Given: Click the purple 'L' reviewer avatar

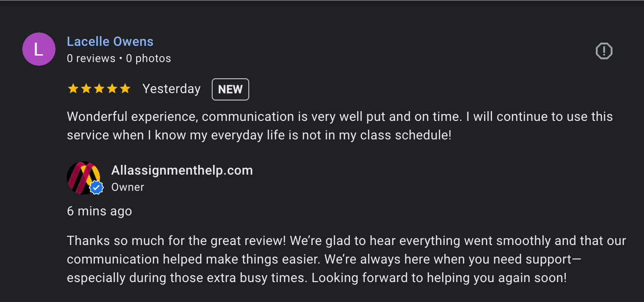Looking at the screenshot, I should [39, 49].
